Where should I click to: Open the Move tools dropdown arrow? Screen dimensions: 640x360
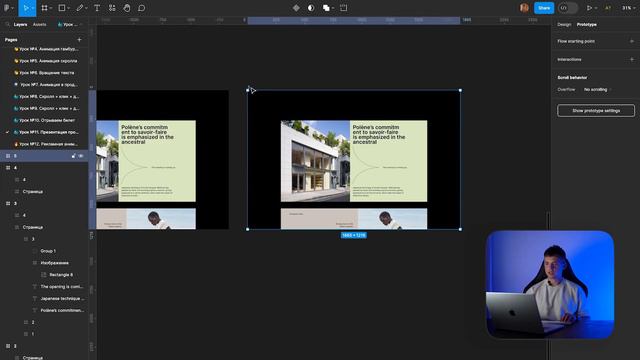coord(33,8)
